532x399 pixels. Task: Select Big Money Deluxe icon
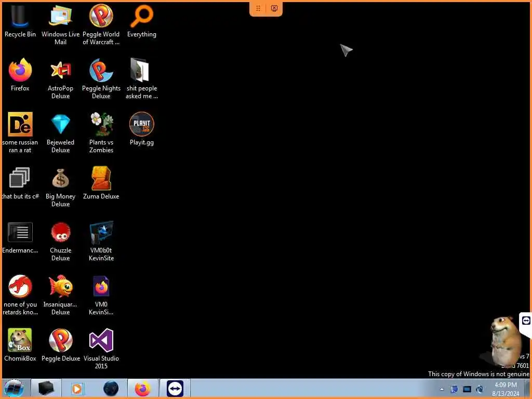pos(60,187)
